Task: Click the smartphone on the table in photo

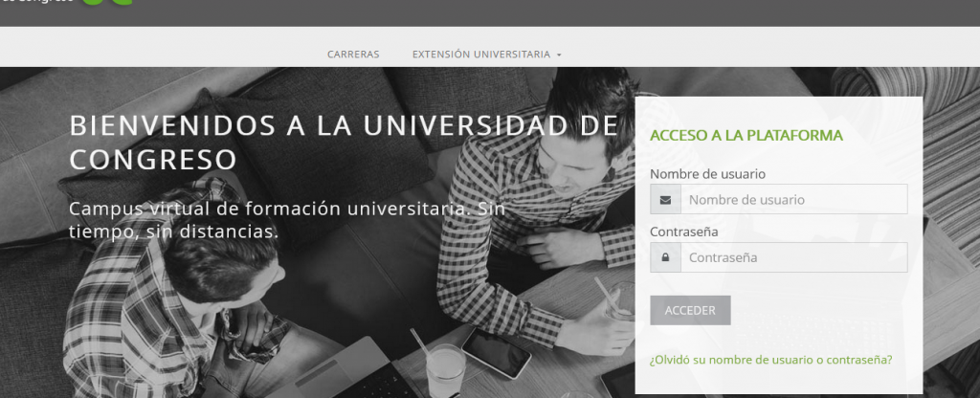Action: tap(497, 353)
